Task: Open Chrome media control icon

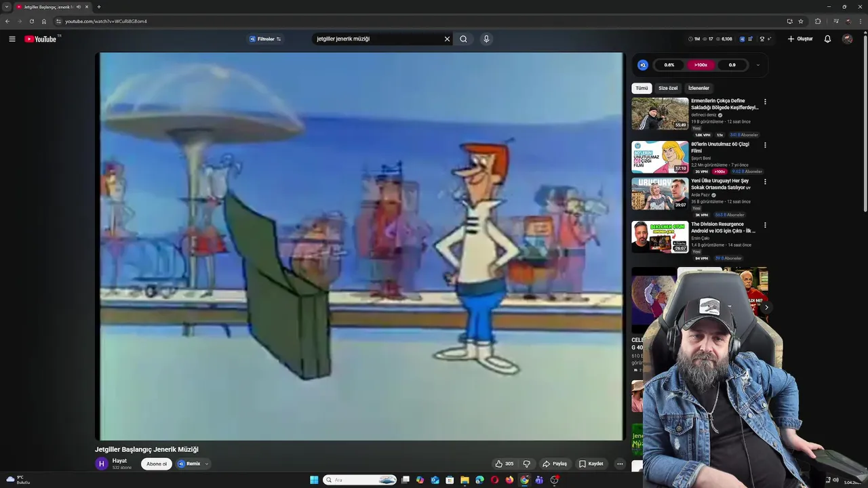Action: (835, 21)
